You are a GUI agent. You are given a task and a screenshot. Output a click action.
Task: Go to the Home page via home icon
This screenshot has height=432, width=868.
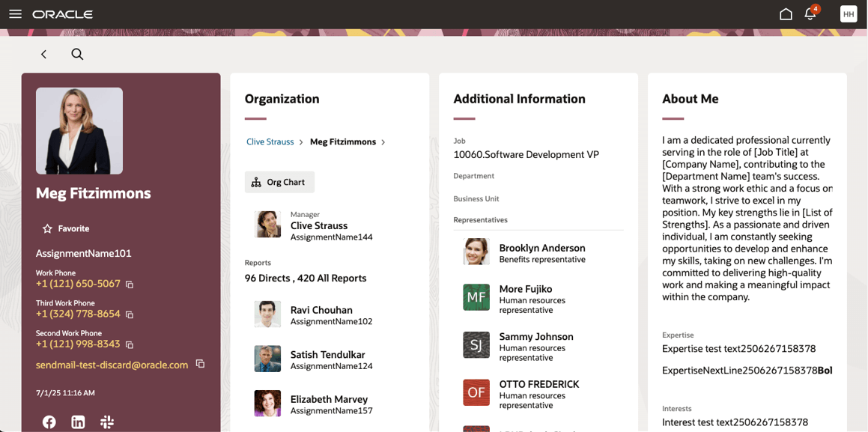(785, 13)
